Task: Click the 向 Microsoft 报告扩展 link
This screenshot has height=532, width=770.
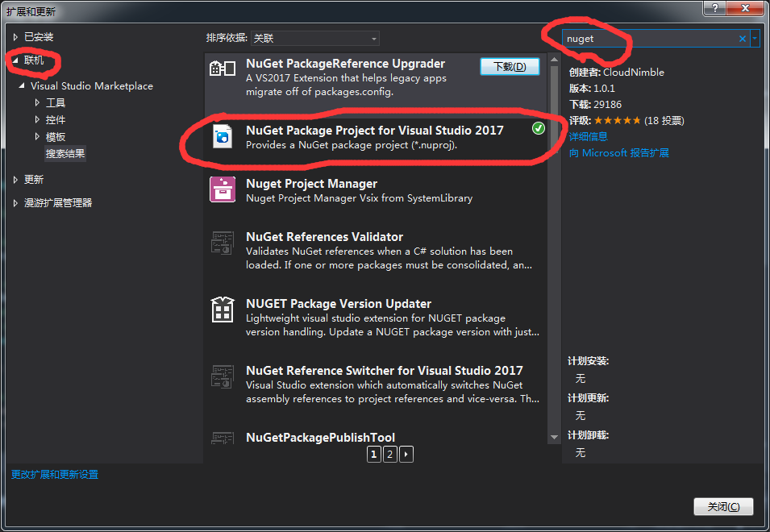Action: click(618, 152)
